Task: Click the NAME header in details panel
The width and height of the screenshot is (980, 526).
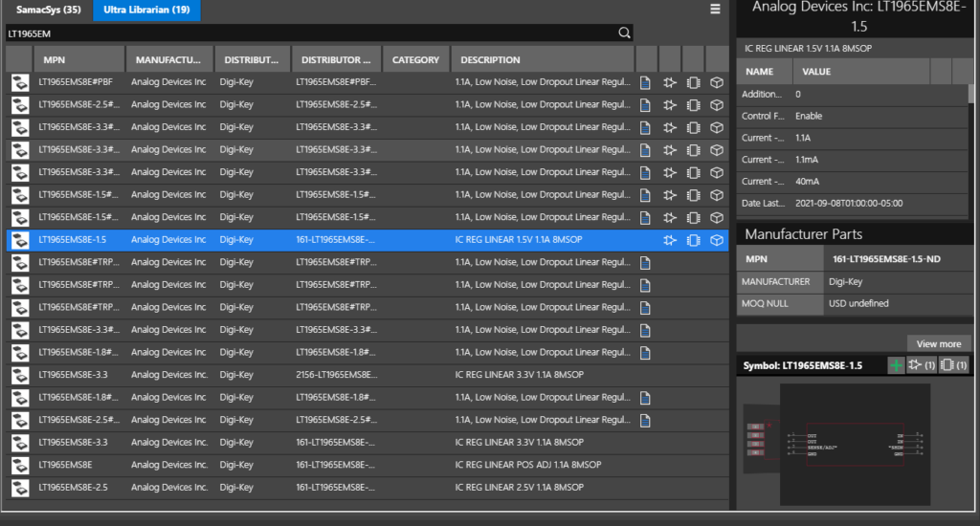Action: (765, 72)
